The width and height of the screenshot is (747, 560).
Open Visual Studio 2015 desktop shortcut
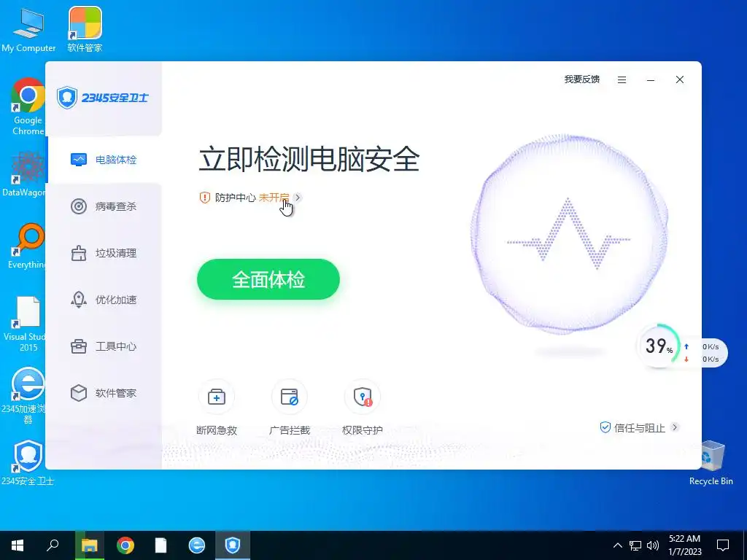(26, 324)
